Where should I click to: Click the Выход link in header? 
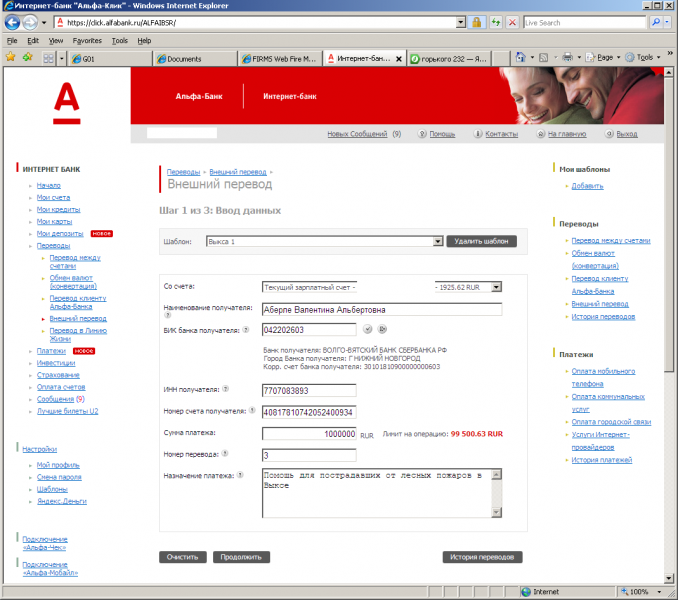pyautogui.click(x=626, y=134)
